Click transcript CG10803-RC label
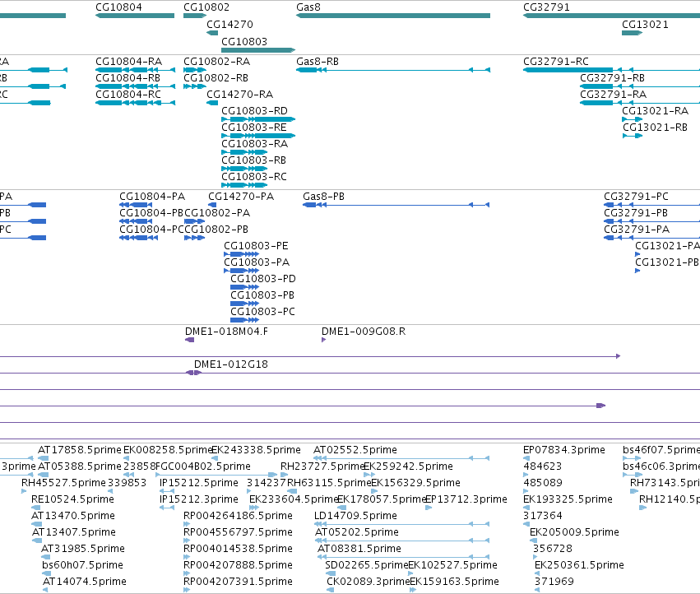The height and width of the screenshot is (594, 700). pyautogui.click(x=254, y=177)
